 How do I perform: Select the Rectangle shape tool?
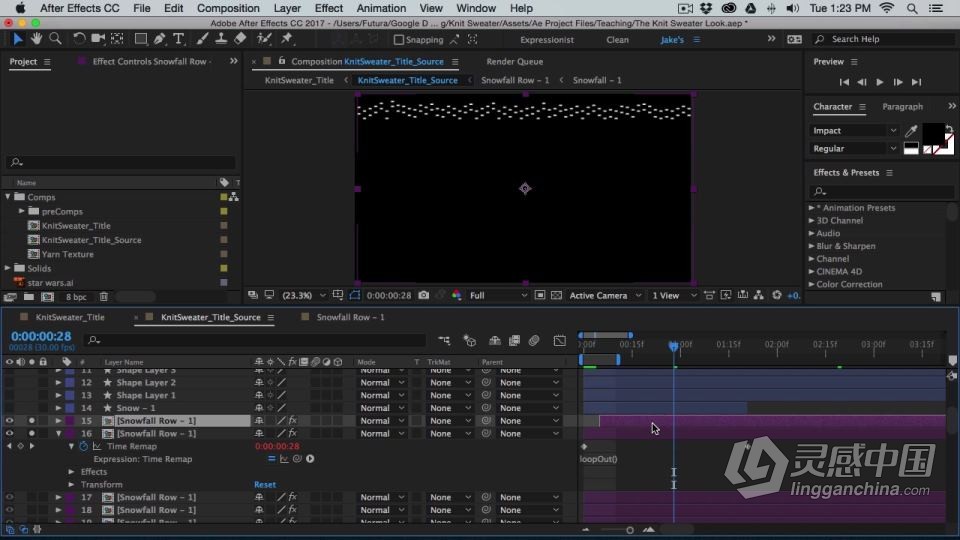[x=141, y=39]
